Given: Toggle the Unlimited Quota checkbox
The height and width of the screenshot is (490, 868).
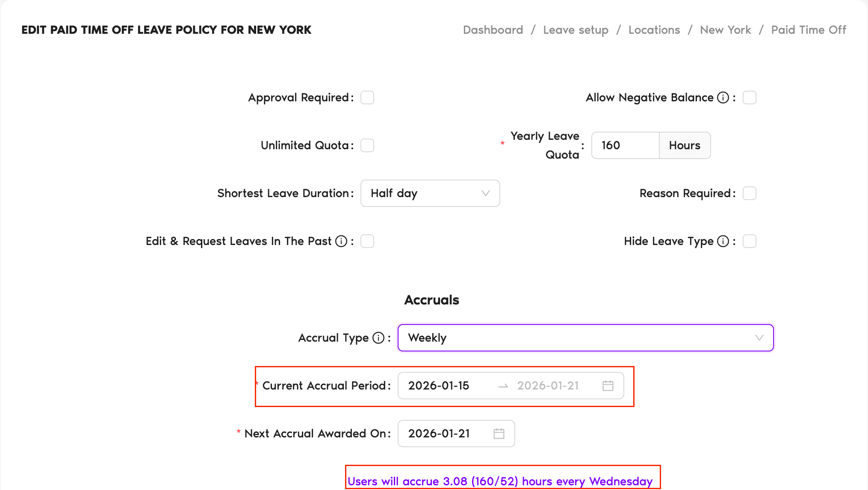Looking at the screenshot, I should coord(367,145).
